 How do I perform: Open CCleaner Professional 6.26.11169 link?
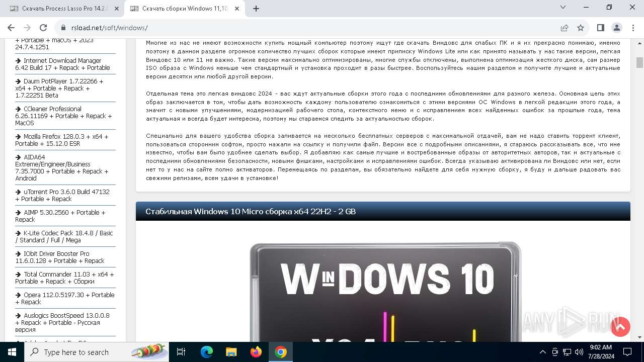coord(63,116)
